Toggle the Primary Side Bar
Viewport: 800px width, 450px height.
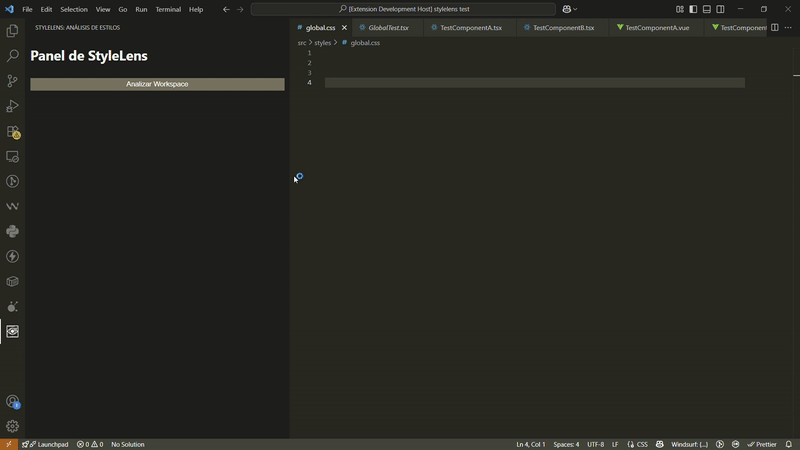click(x=693, y=9)
